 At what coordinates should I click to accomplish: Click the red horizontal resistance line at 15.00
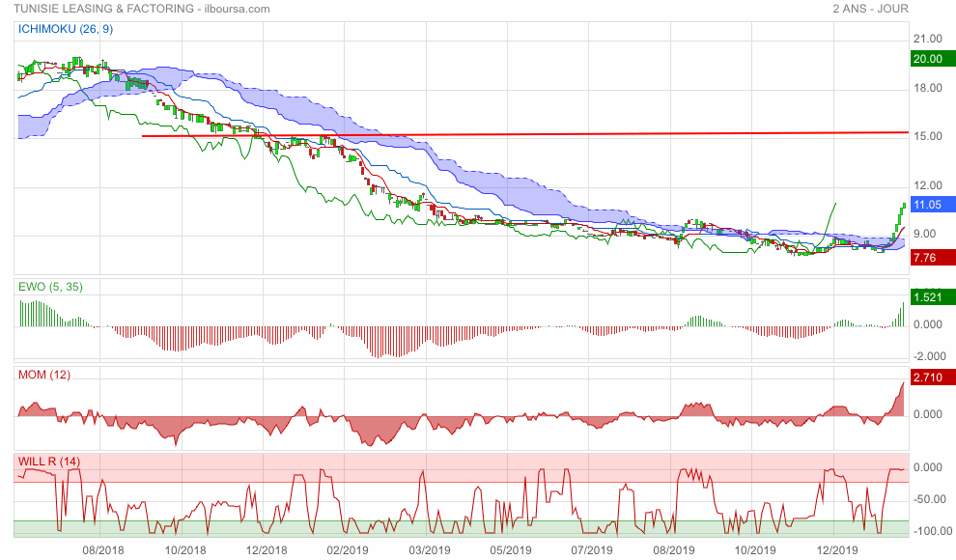tap(525, 134)
